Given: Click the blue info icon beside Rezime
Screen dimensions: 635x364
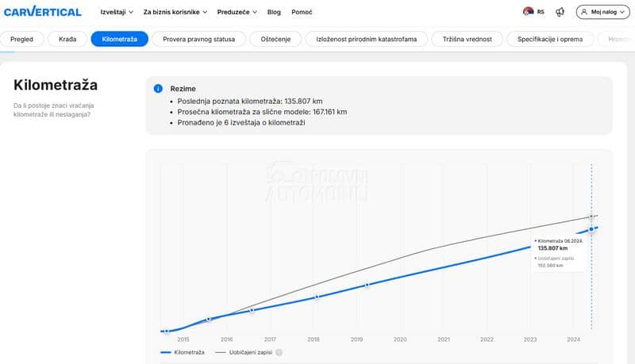Looking at the screenshot, I should pyautogui.click(x=159, y=89).
